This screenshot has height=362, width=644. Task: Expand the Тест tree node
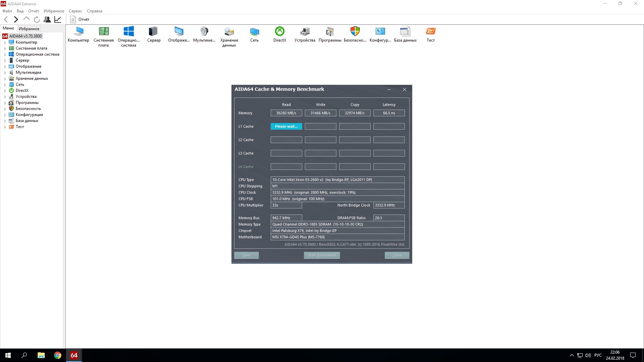tap(5, 127)
